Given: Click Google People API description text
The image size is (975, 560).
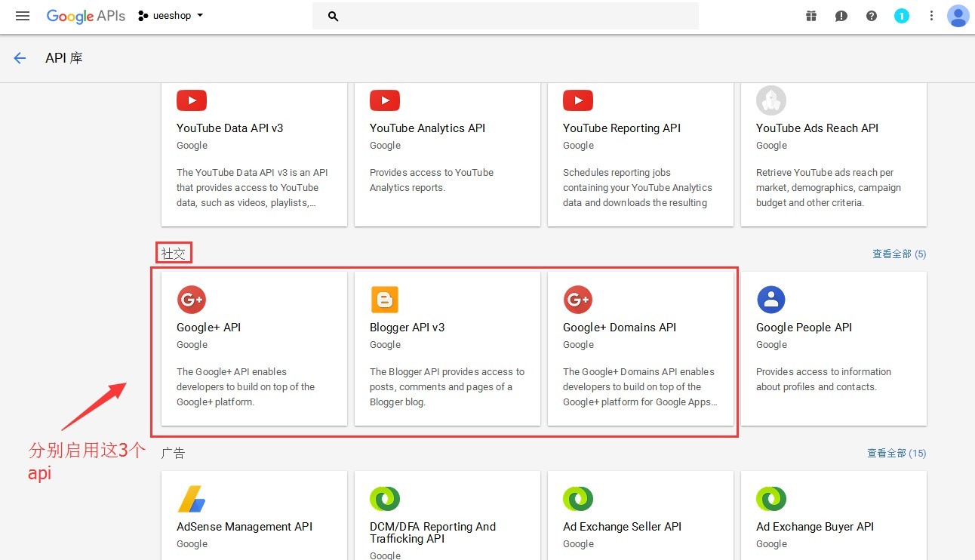Looking at the screenshot, I should pyautogui.click(x=823, y=380).
